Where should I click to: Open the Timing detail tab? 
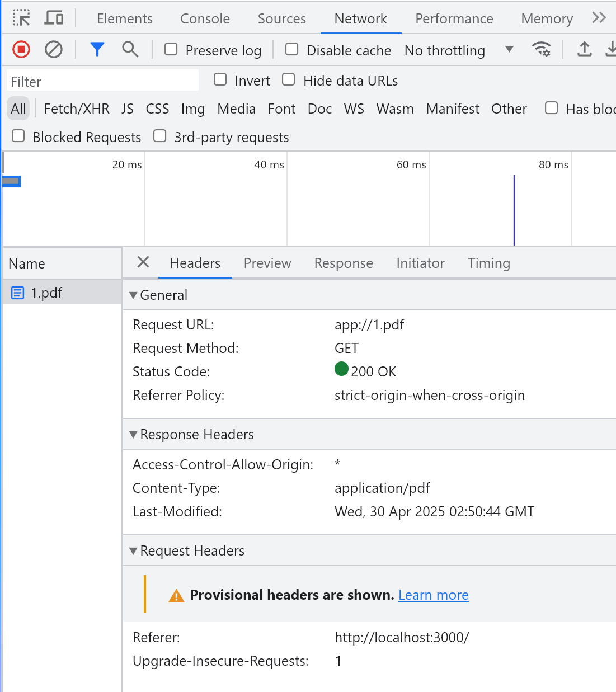[x=489, y=263]
